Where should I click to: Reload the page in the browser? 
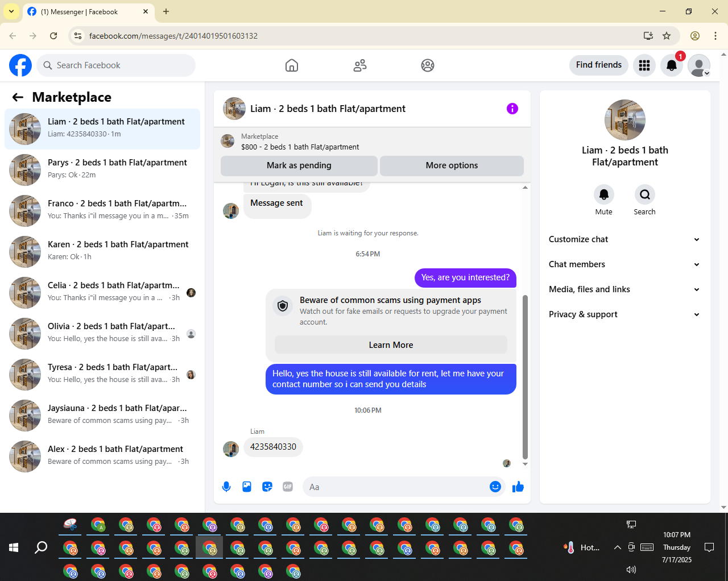pos(53,36)
